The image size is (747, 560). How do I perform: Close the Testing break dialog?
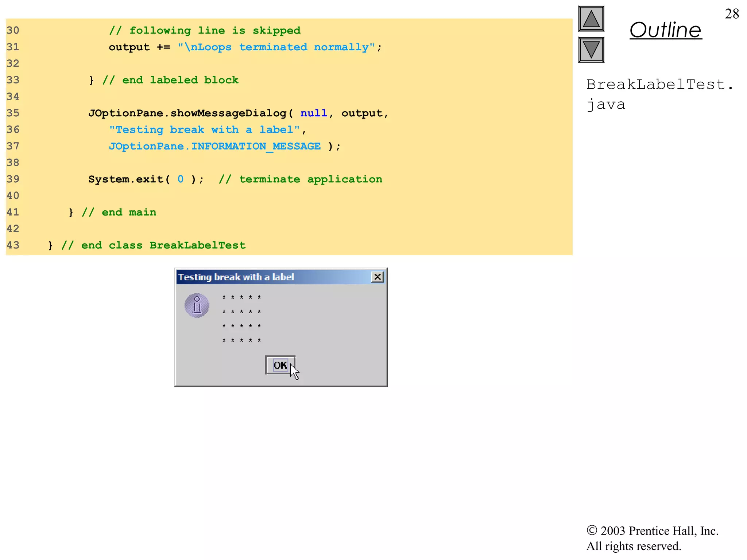[378, 277]
